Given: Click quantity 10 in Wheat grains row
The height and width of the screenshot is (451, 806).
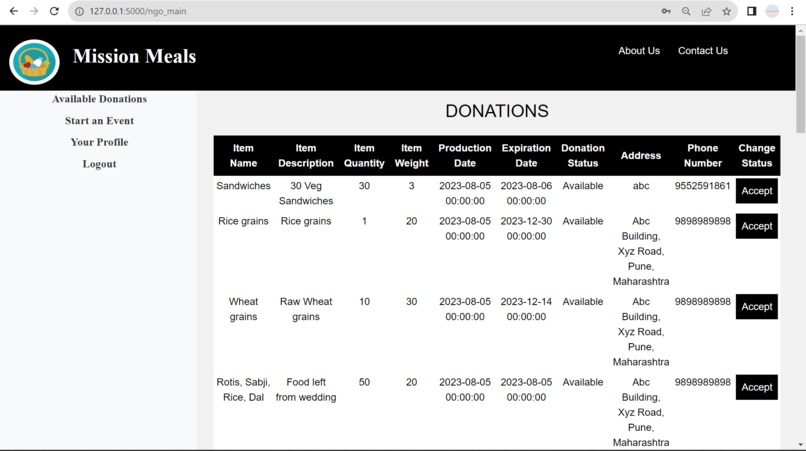Looking at the screenshot, I should click(x=364, y=302).
